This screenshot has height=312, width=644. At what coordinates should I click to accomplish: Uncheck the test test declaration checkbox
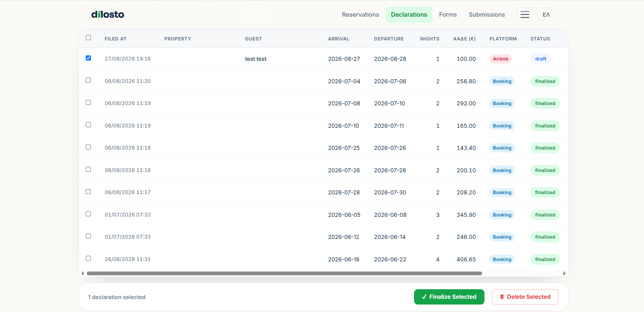pyautogui.click(x=88, y=58)
